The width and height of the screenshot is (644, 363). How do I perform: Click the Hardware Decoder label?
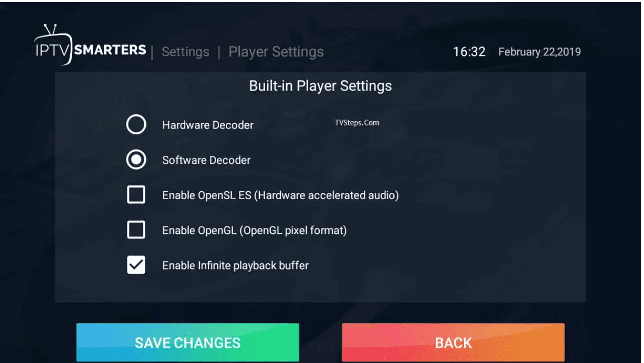click(x=208, y=125)
